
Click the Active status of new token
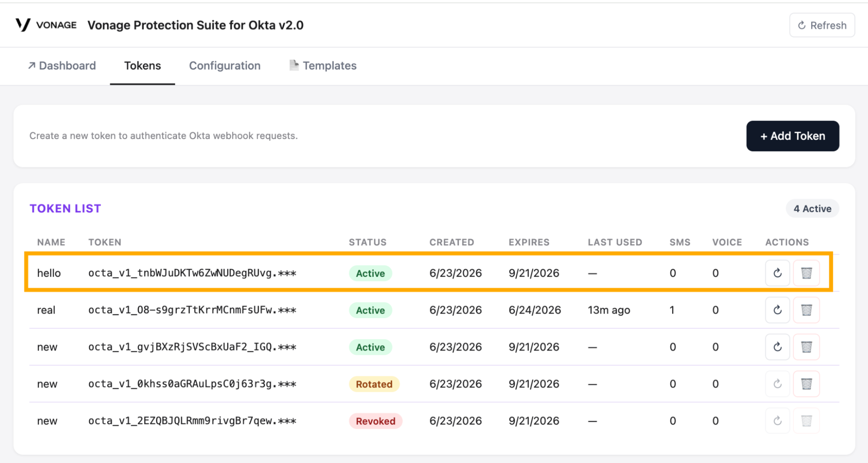point(370,347)
